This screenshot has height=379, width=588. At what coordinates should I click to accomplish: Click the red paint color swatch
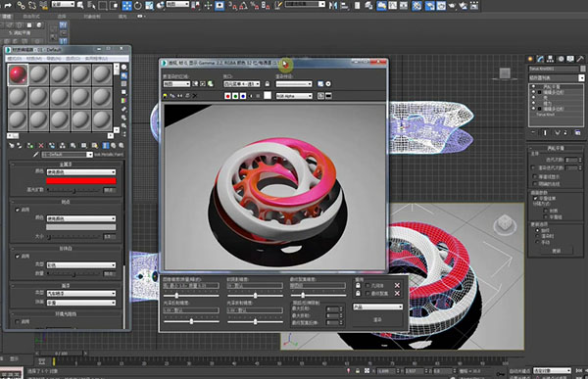81,181
